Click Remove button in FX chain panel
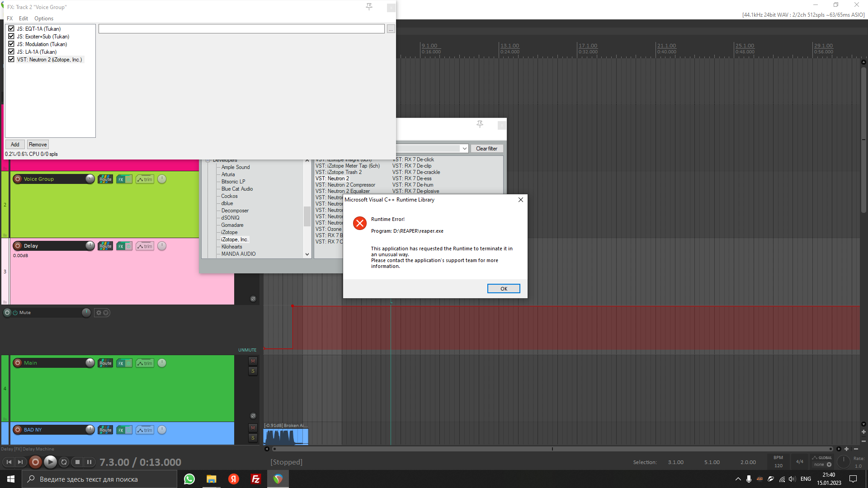Screen dimensions: 868x488 37,144
